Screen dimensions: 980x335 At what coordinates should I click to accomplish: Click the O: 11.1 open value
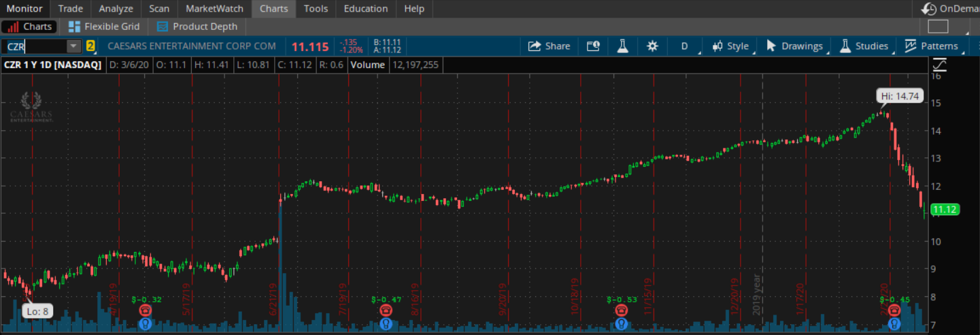[171, 65]
